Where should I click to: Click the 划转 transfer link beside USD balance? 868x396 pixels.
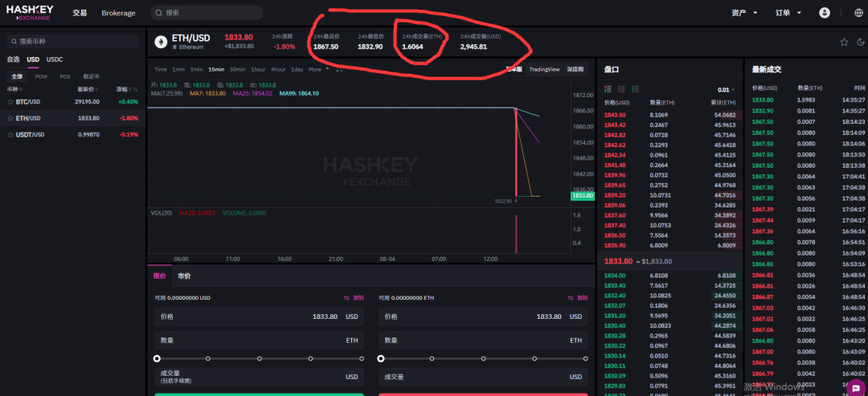point(354,297)
